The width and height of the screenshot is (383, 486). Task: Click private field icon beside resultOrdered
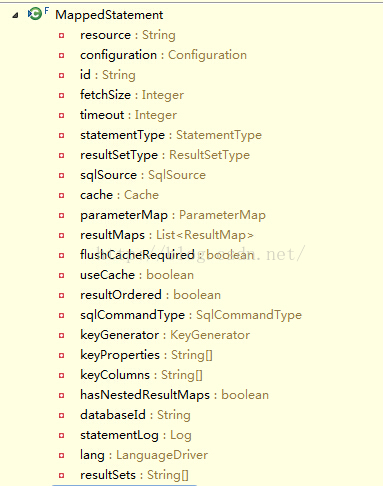(x=61, y=295)
